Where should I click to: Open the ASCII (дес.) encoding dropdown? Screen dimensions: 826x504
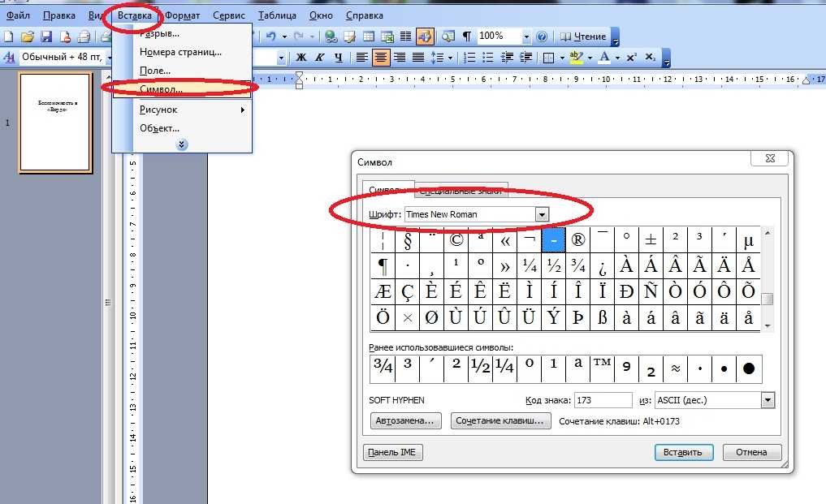(x=768, y=400)
